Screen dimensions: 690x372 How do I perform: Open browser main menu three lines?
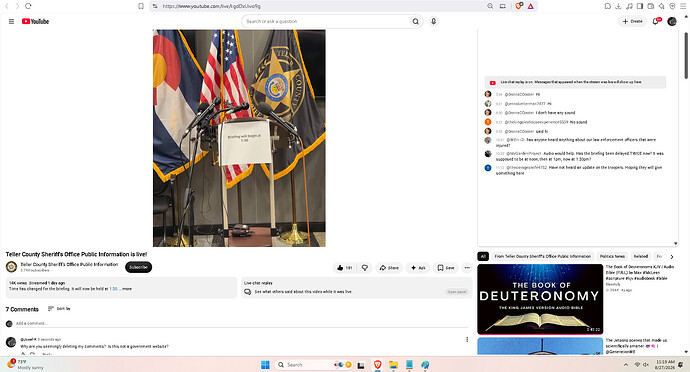coord(683,6)
